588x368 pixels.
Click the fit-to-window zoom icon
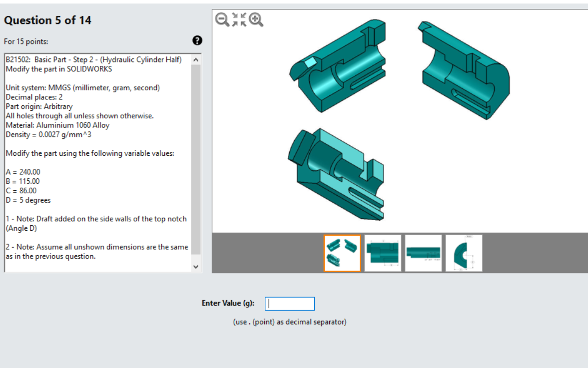(239, 19)
